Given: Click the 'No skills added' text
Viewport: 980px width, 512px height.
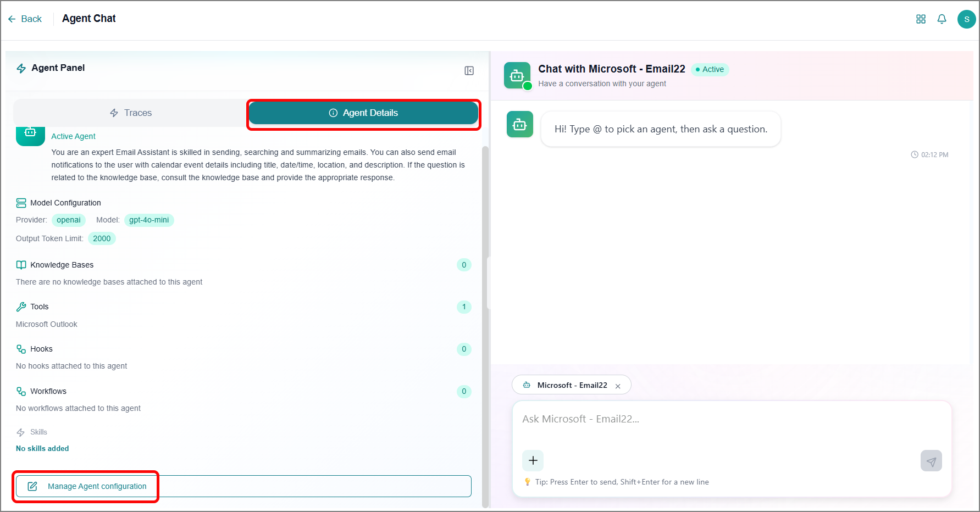Looking at the screenshot, I should point(42,448).
